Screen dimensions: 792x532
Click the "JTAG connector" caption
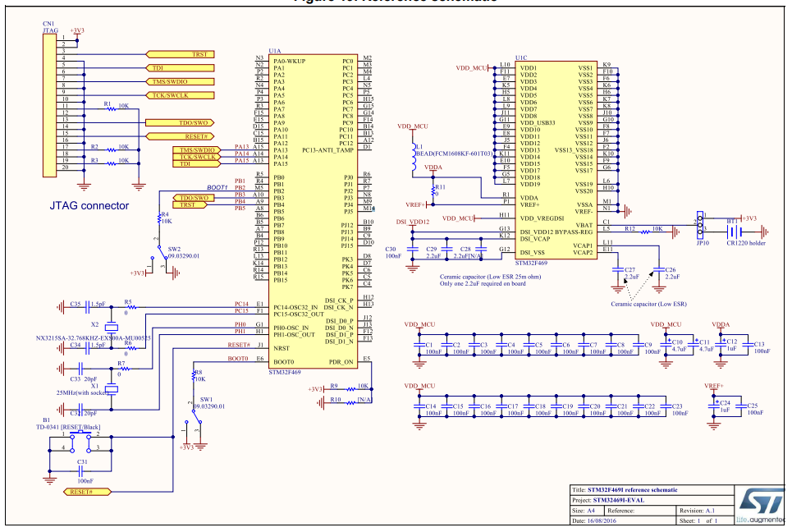[x=89, y=205]
